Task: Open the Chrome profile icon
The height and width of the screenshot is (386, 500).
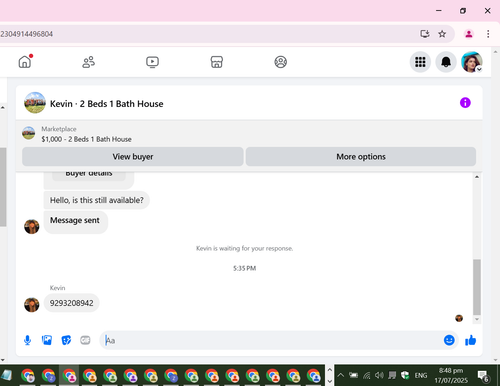Action: [x=469, y=34]
